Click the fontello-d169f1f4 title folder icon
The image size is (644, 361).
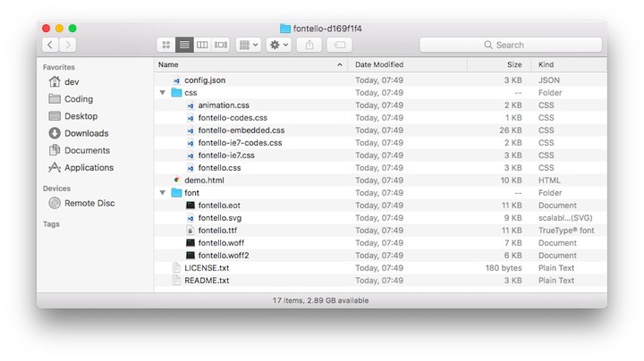(x=285, y=29)
